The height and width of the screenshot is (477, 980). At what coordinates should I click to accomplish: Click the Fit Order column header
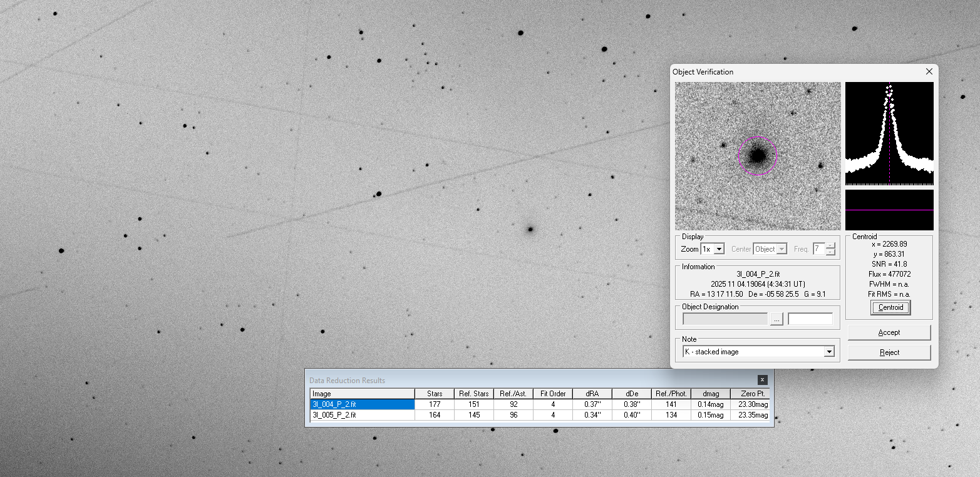coord(552,394)
